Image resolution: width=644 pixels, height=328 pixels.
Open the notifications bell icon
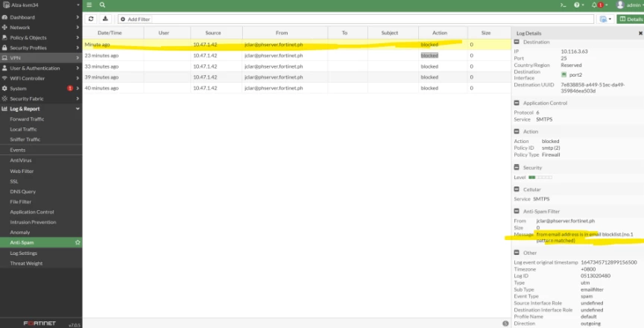click(x=599, y=5)
